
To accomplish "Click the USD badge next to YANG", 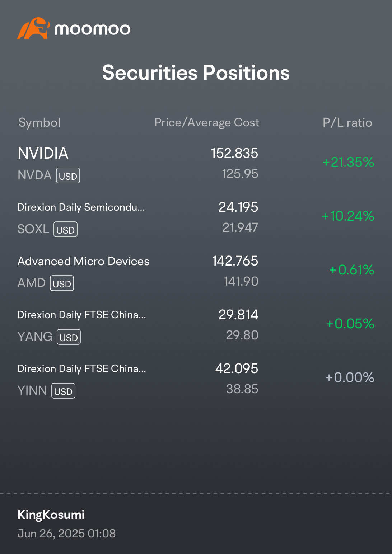I will [x=69, y=337].
